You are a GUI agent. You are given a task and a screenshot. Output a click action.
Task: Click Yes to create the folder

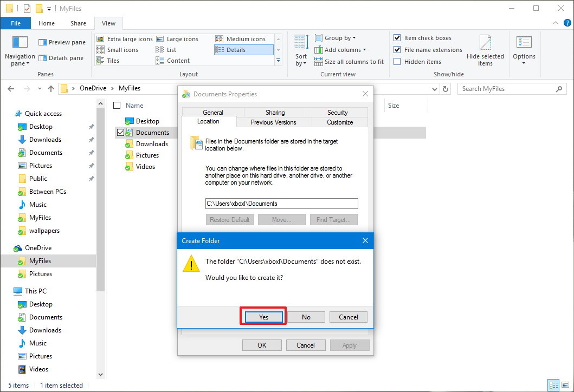coord(263,317)
